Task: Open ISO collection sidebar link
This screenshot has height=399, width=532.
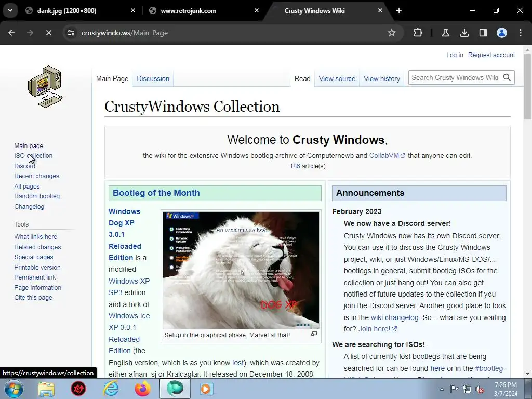Action: coord(33,156)
